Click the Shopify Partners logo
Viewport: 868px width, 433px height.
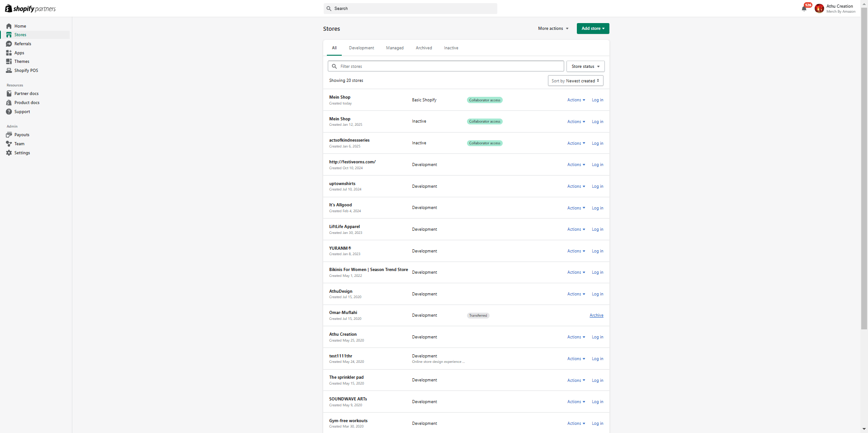[29, 8]
